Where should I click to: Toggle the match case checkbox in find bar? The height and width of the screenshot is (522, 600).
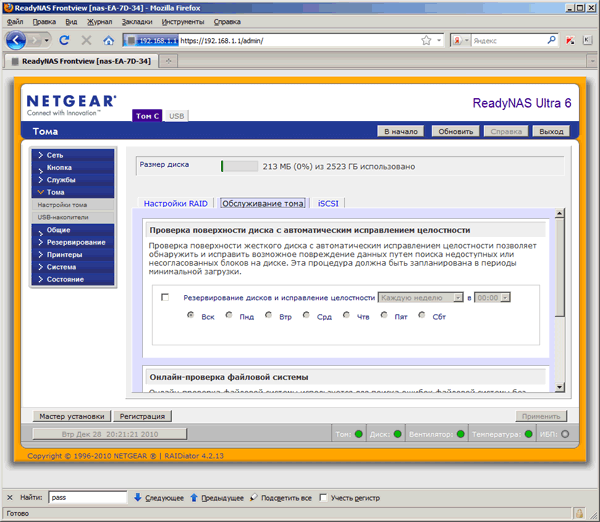(x=323, y=498)
